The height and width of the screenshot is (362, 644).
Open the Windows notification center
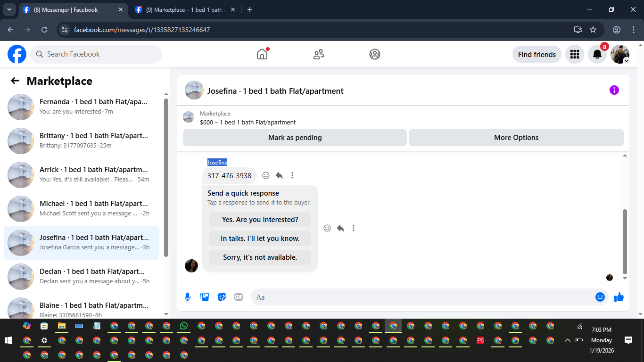coord(628,340)
